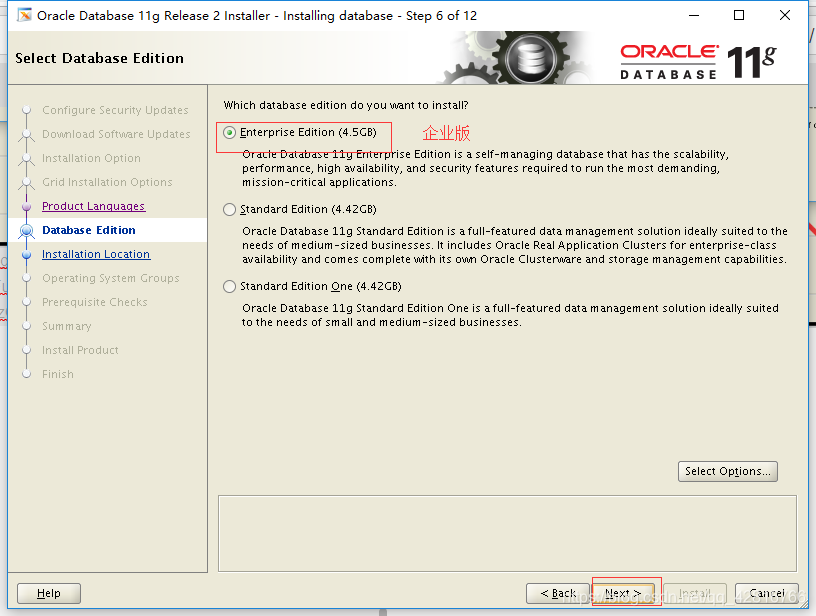Go to Product Languages step
The image size is (816, 616).
click(94, 206)
